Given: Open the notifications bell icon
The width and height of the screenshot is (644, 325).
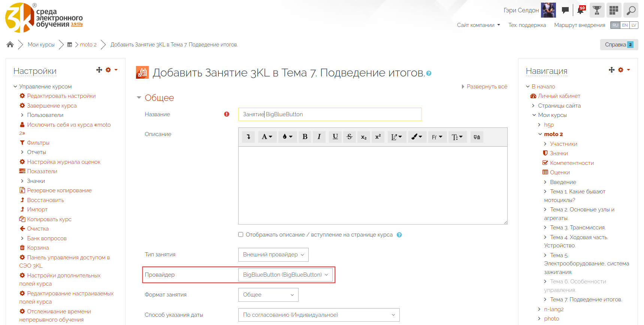Looking at the screenshot, I should pyautogui.click(x=581, y=10).
